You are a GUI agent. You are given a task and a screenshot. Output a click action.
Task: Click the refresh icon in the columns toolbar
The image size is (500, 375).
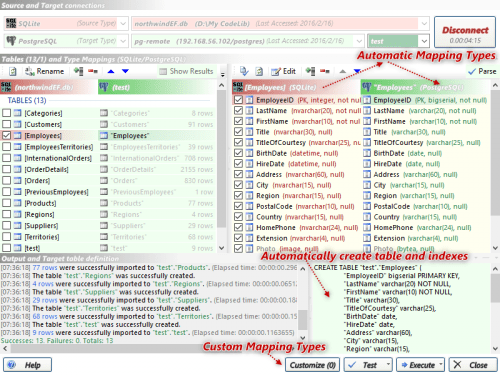(259, 71)
